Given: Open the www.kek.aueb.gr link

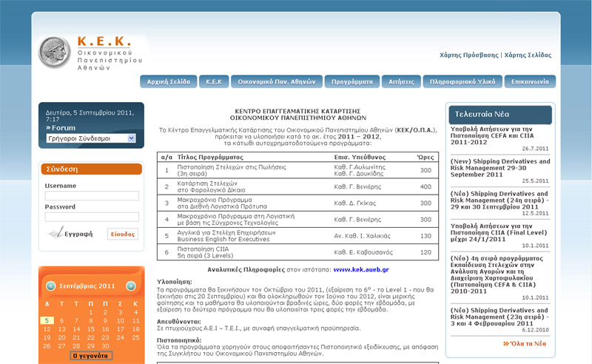Looking at the screenshot, I should (x=360, y=270).
